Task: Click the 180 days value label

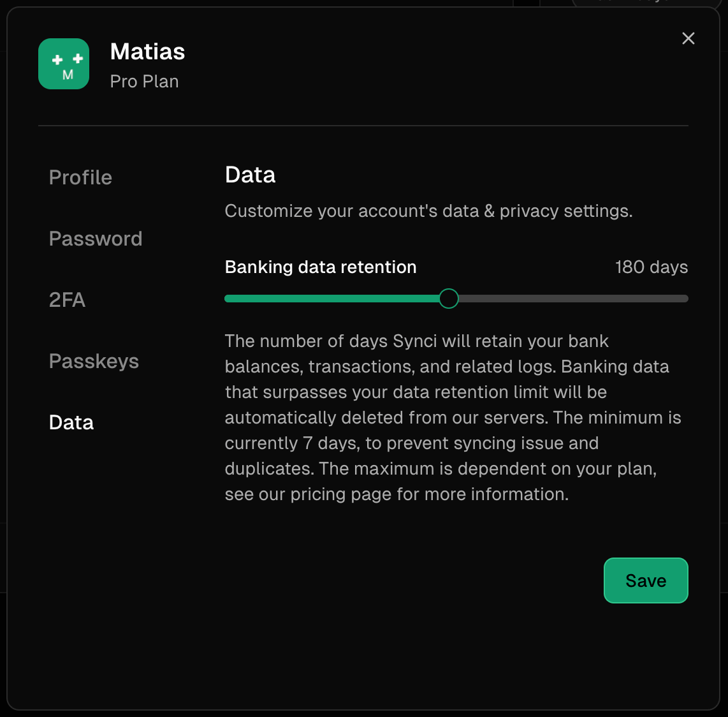Action: coord(652,267)
